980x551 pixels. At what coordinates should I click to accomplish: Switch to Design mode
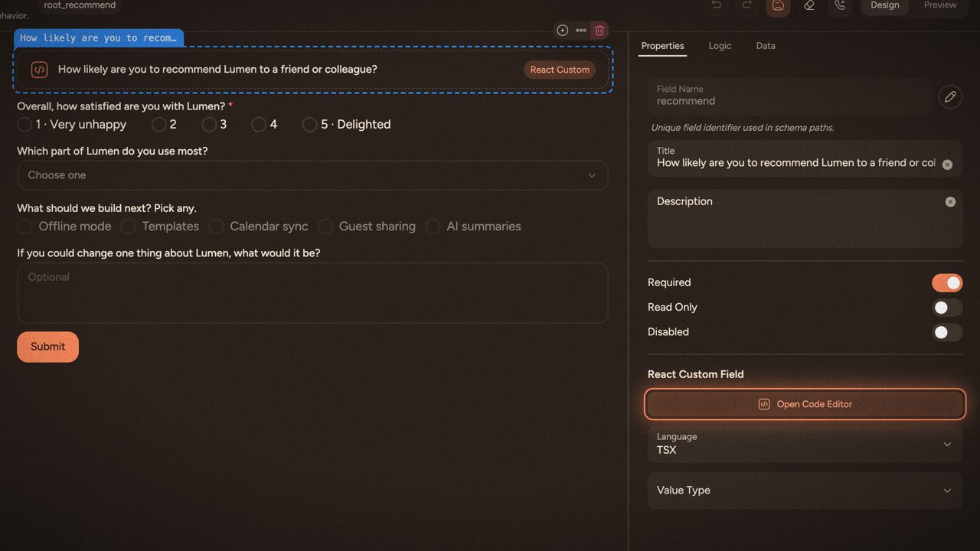pos(885,5)
